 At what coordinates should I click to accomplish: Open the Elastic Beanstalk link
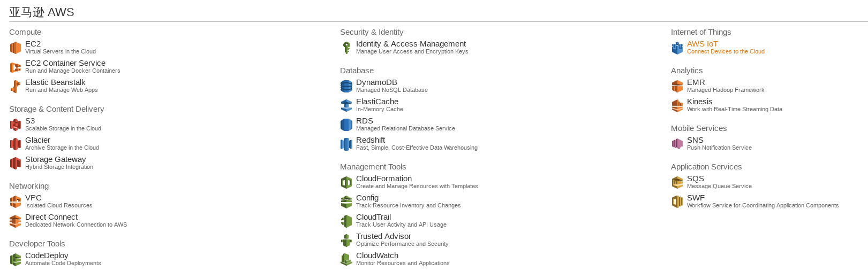[55, 82]
